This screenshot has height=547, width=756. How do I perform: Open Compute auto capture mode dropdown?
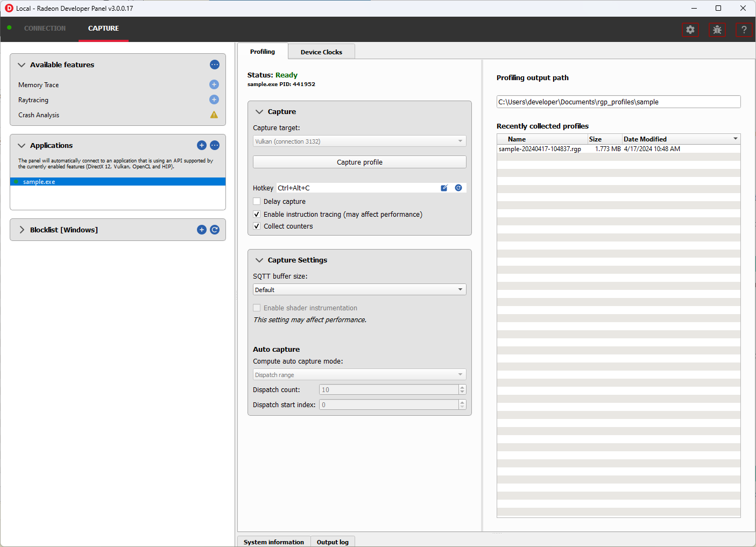point(359,375)
